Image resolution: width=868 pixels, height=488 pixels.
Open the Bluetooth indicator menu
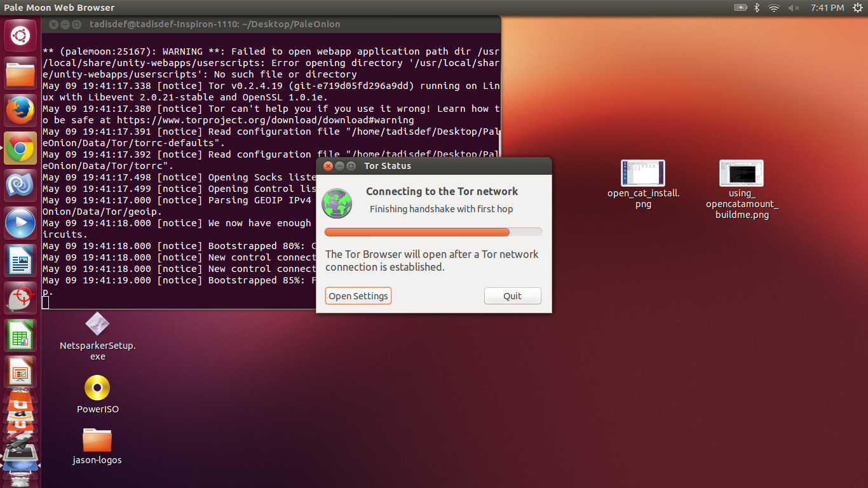point(757,8)
